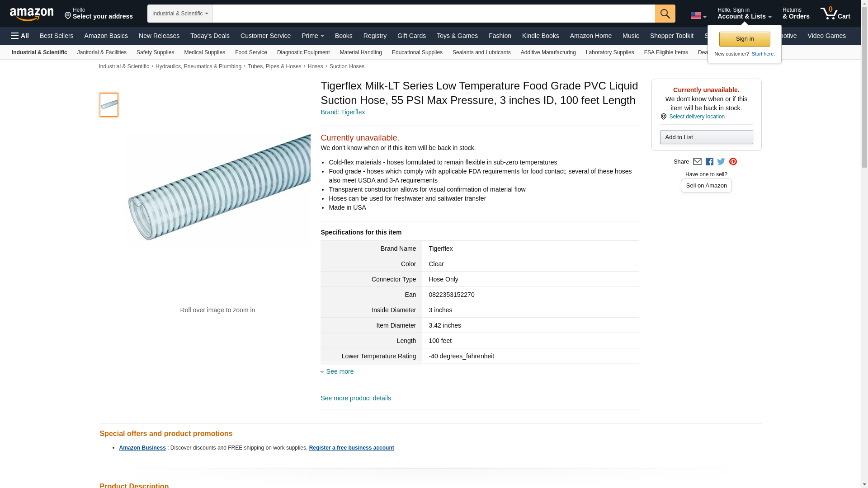Share product on Twitter icon
The image size is (868, 488).
point(721,162)
